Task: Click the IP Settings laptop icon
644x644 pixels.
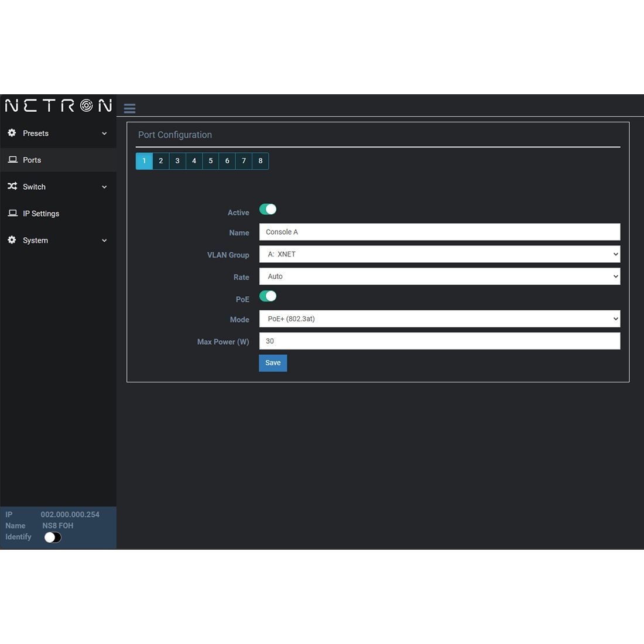Action: click(x=12, y=213)
